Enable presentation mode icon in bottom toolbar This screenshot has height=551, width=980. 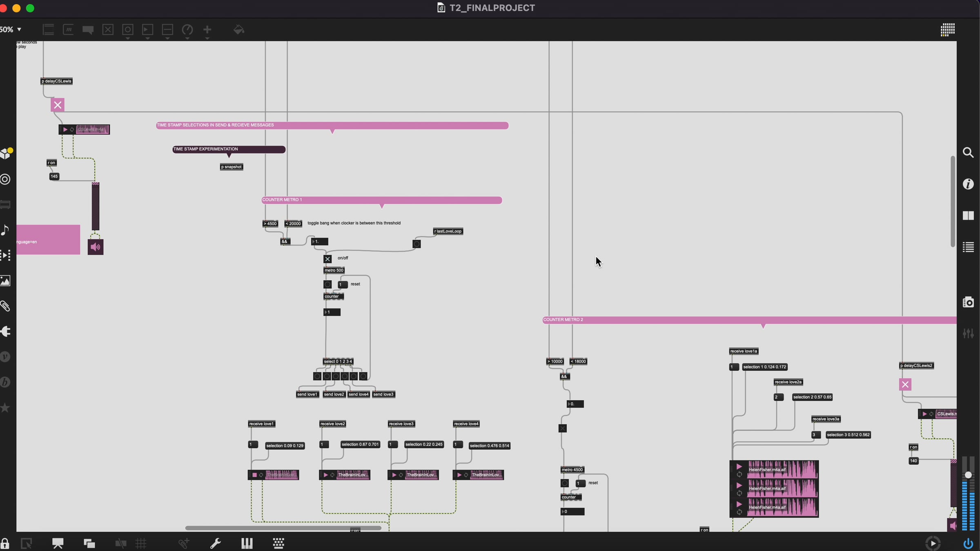[x=58, y=543]
